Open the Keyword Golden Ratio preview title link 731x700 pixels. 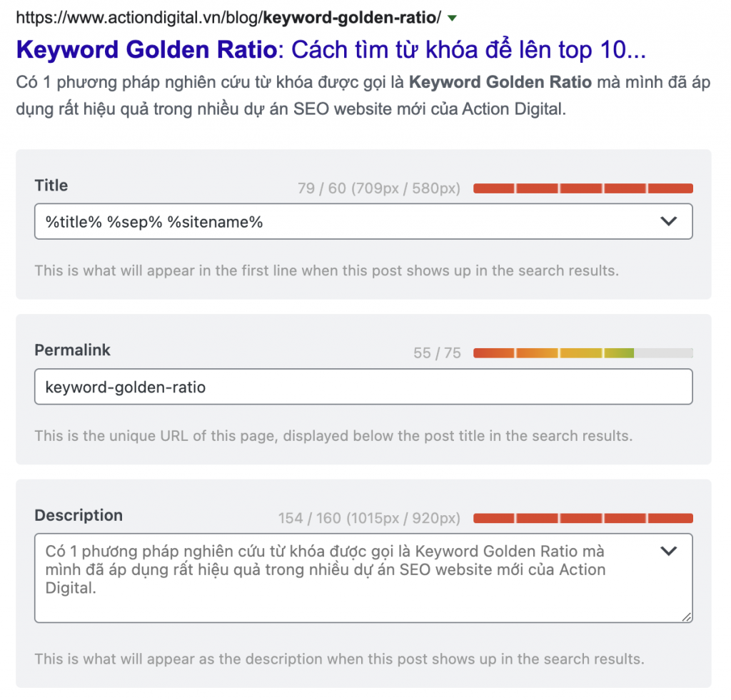pos(331,49)
